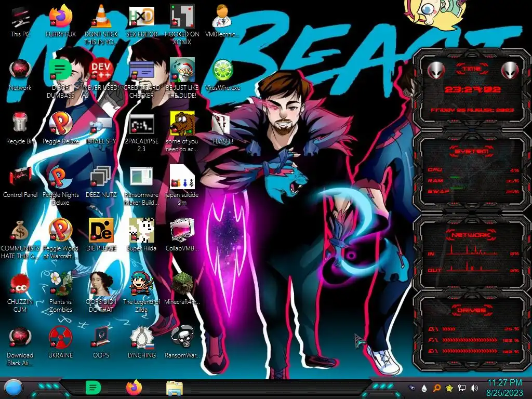Launch Super Hilda game icon
532x399 pixels.
click(141, 231)
